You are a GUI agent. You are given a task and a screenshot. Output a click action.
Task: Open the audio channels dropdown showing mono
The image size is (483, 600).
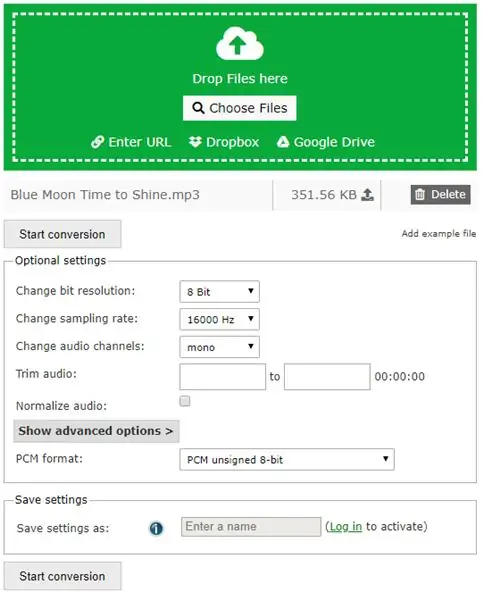(219, 347)
